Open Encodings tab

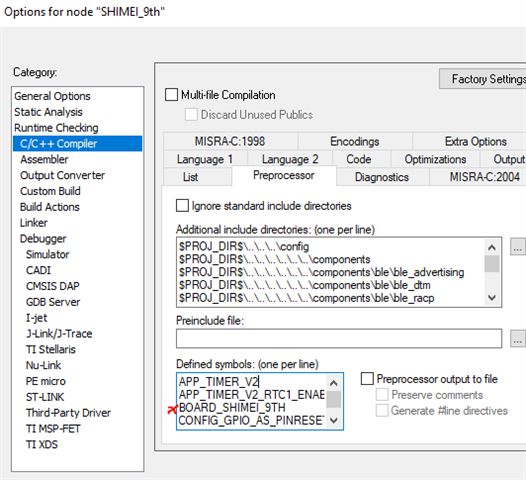(355, 141)
